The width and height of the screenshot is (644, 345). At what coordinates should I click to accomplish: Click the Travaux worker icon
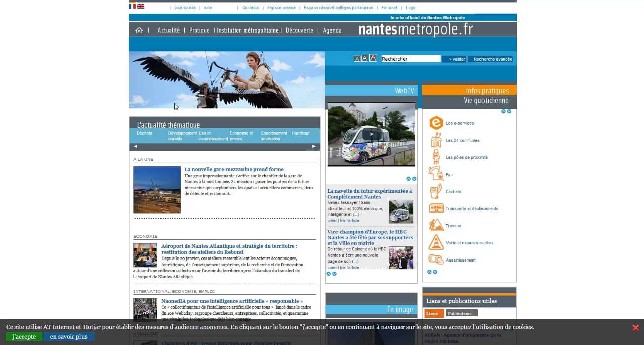click(436, 225)
